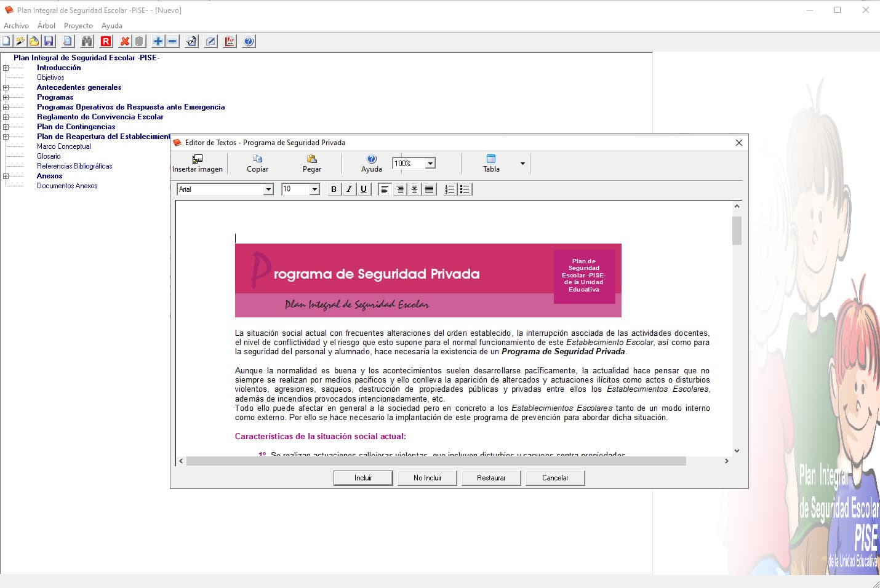This screenshot has width=880, height=588.
Task: Click the No Incluir button
Action: (x=427, y=478)
